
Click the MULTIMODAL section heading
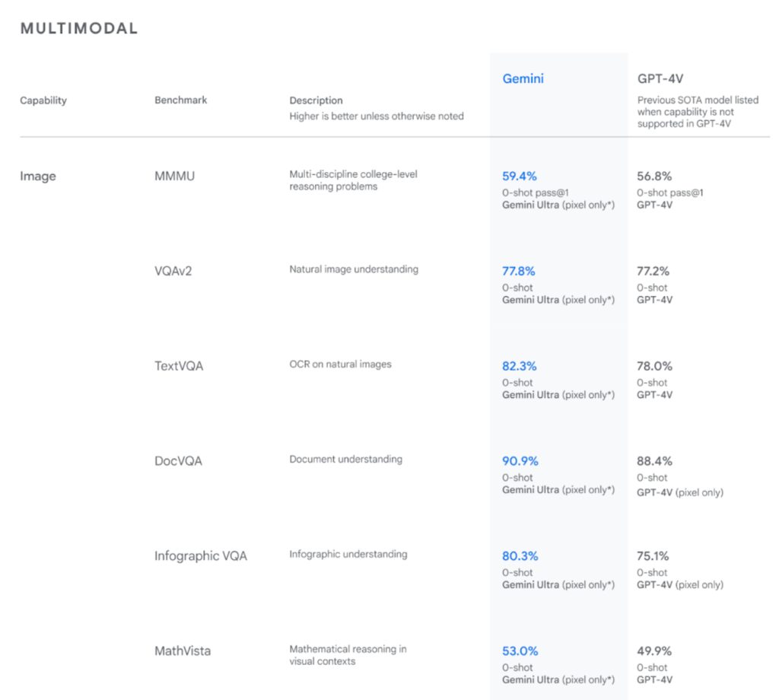[79, 29]
